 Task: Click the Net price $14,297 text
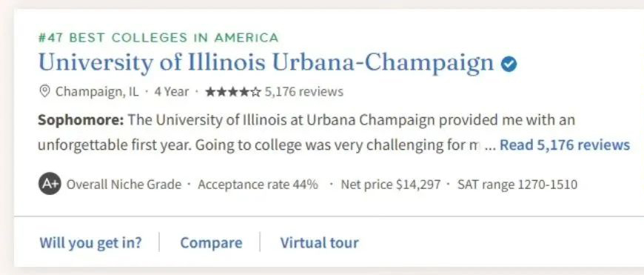pos(391,185)
